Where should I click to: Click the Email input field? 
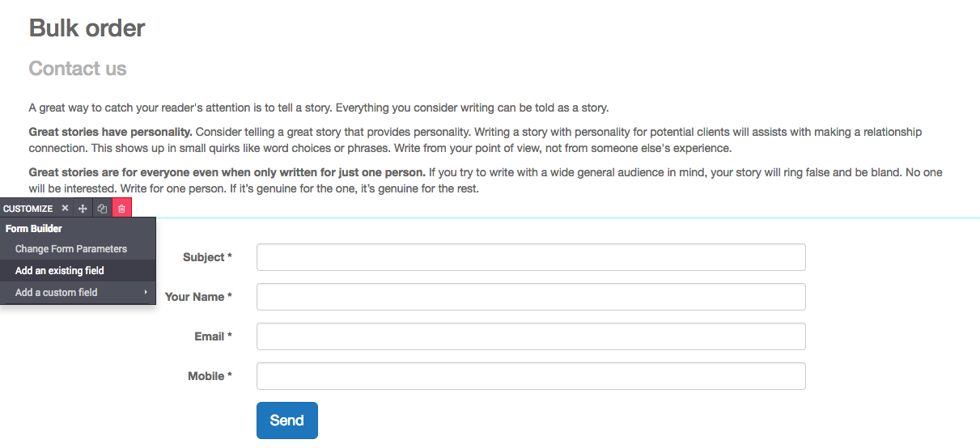tap(531, 336)
